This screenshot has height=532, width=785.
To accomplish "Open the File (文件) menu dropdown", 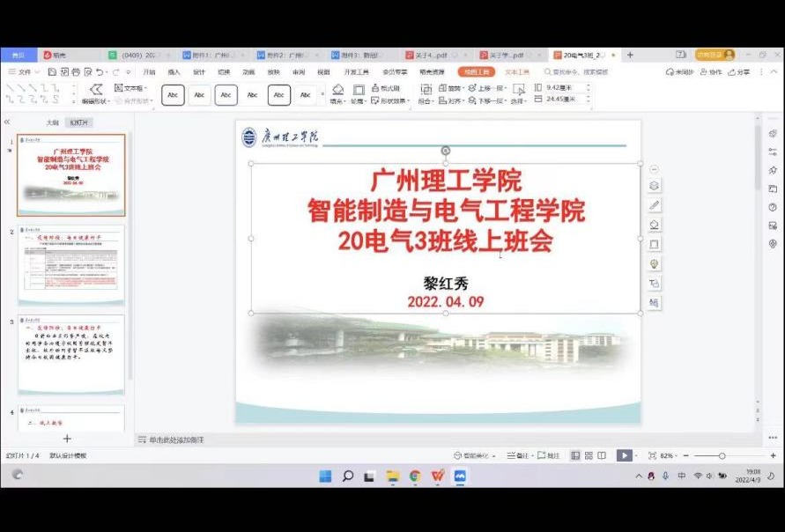I will 25,72.
